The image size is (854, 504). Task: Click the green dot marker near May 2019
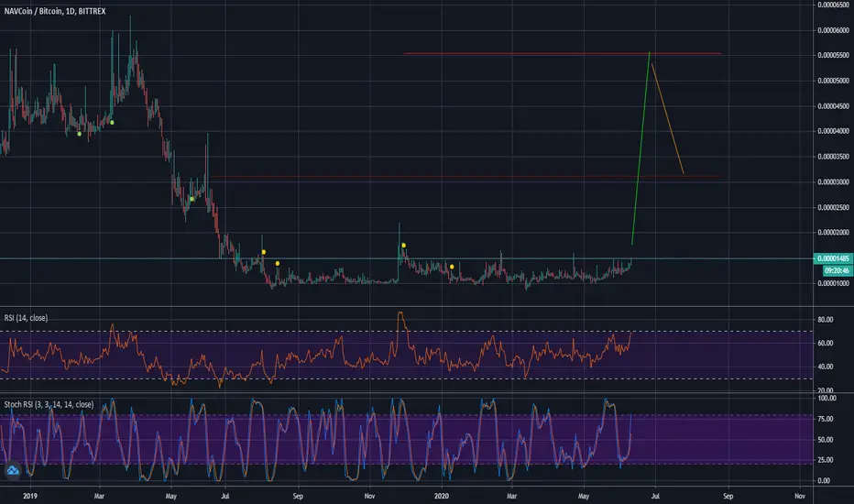tap(192, 199)
